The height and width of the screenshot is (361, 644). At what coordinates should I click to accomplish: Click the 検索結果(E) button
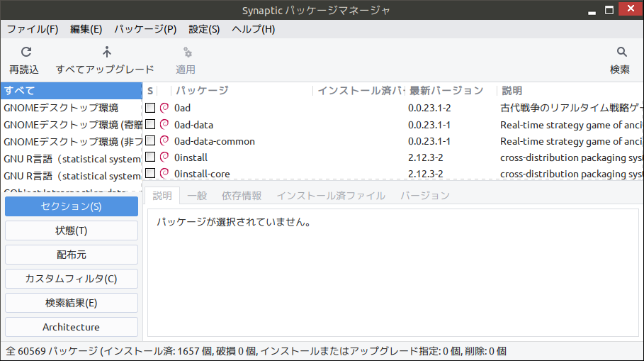click(x=72, y=303)
